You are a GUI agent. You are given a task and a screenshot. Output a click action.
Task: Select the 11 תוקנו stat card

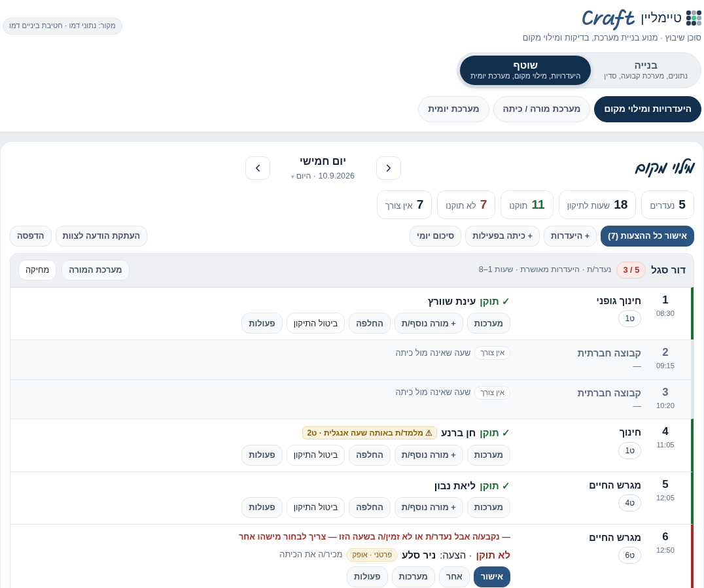527,205
